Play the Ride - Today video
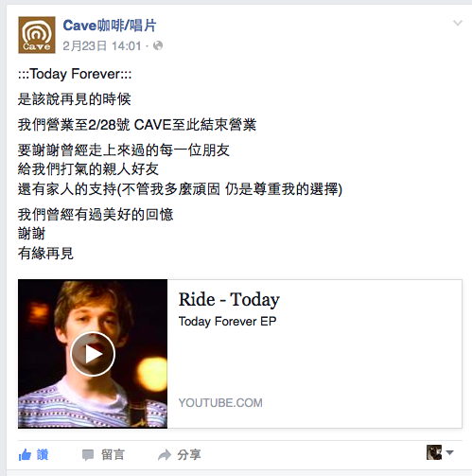Viewport: 472px width, 476px height. pos(93,354)
